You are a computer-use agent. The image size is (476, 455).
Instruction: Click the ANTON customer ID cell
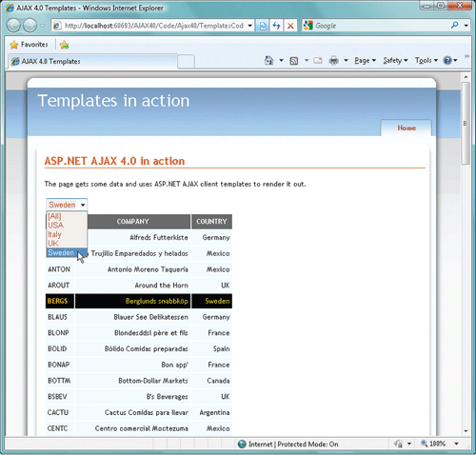pyautogui.click(x=59, y=269)
